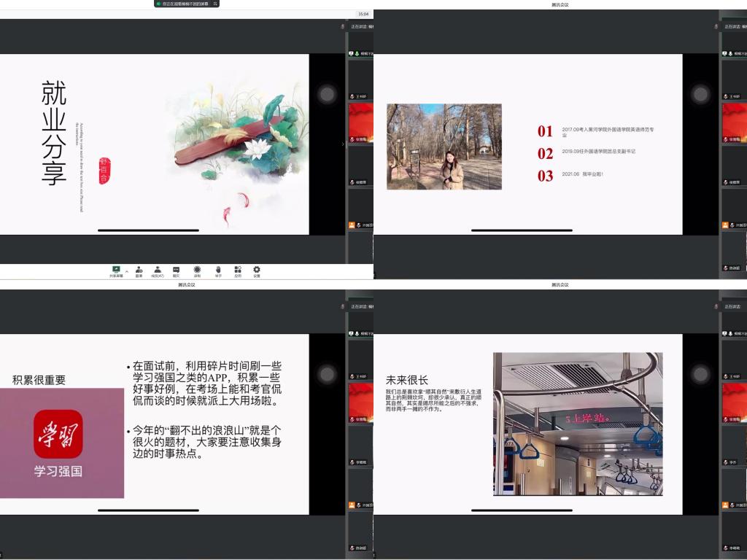Click the top banner about the shared screen
The image size is (747, 560).
coord(187,4)
